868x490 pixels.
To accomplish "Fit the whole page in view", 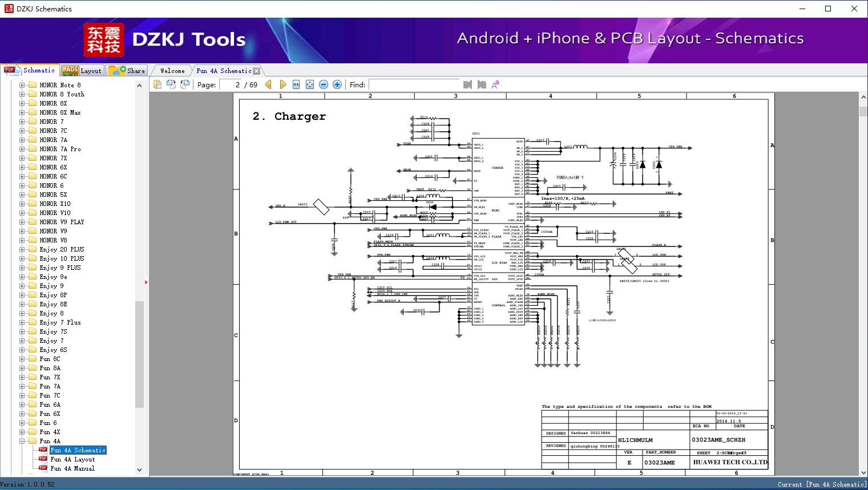I will [310, 84].
